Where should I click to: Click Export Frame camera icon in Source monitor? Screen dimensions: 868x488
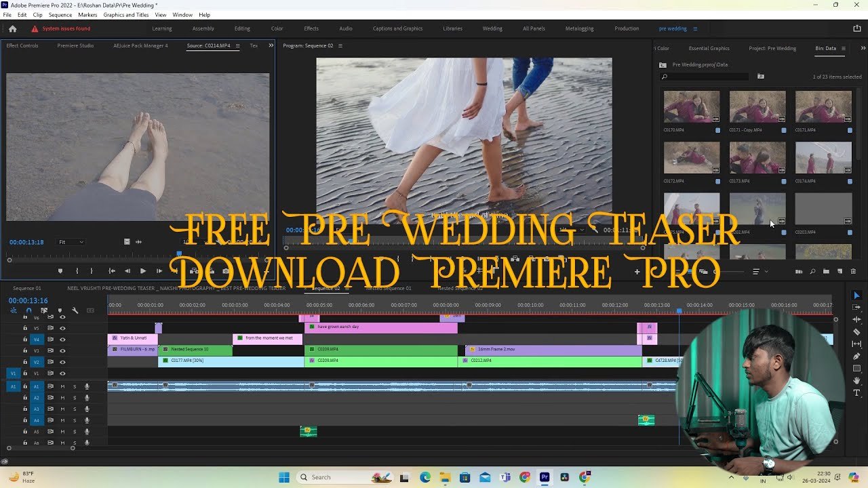[226, 271]
